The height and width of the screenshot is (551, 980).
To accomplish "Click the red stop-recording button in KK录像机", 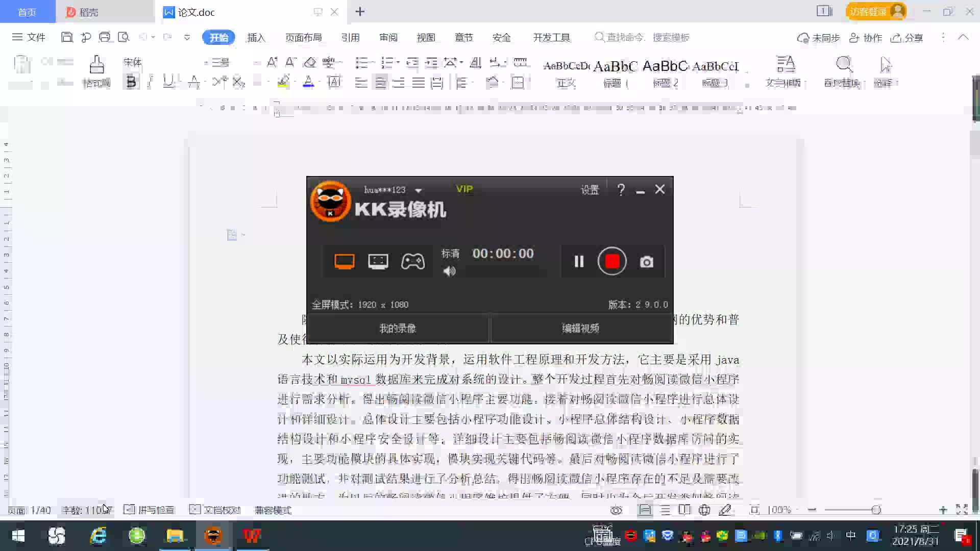I will [x=612, y=261].
